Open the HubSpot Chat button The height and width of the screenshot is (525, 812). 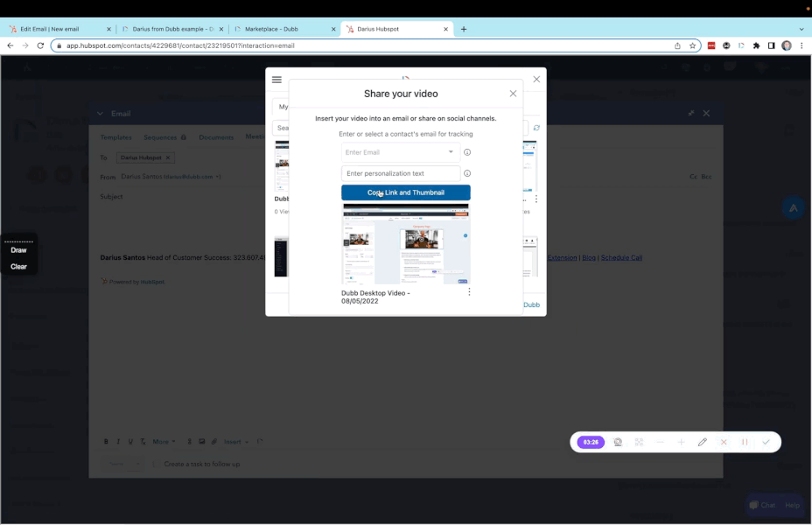(762, 505)
